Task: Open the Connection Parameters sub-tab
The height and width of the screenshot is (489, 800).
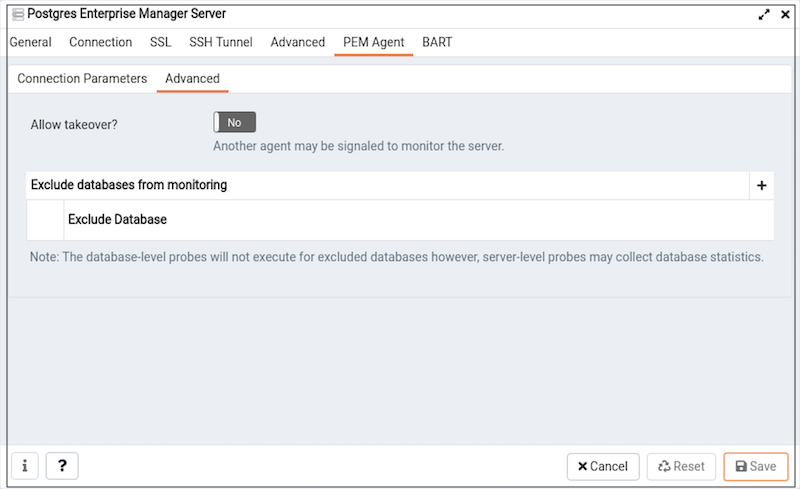Action: (82, 79)
